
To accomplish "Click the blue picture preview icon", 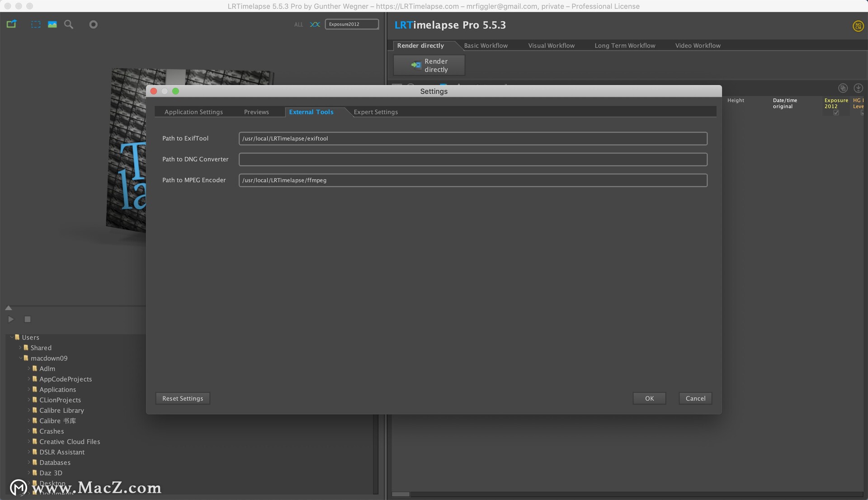I will 52,24.
